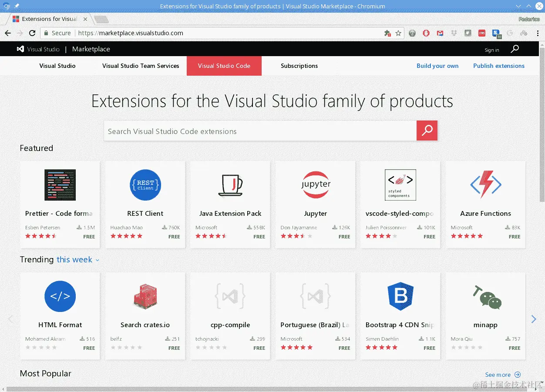Open the 'HTML Format' title
The image size is (545, 392).
click(60, 325)
